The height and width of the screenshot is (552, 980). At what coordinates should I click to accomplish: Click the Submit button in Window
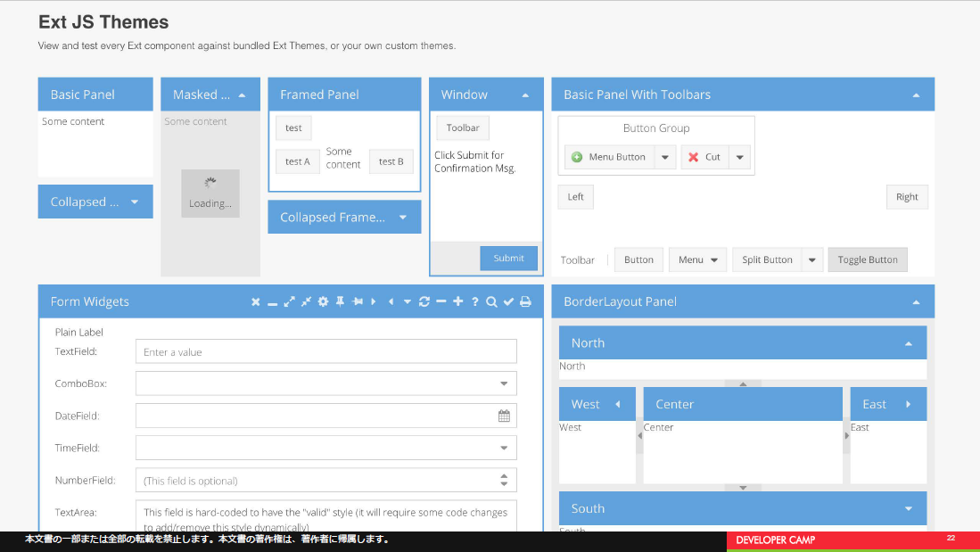(x=508, y=259)
